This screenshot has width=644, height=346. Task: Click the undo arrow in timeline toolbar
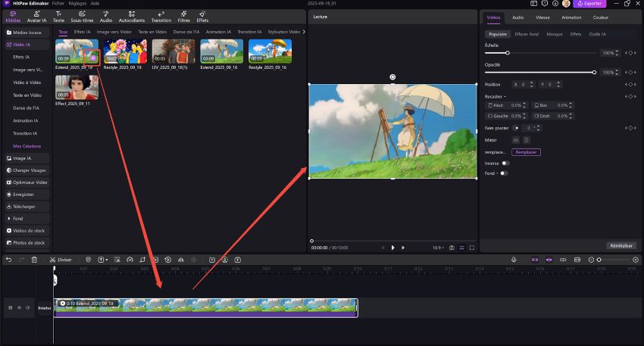[x=8, y=260]
